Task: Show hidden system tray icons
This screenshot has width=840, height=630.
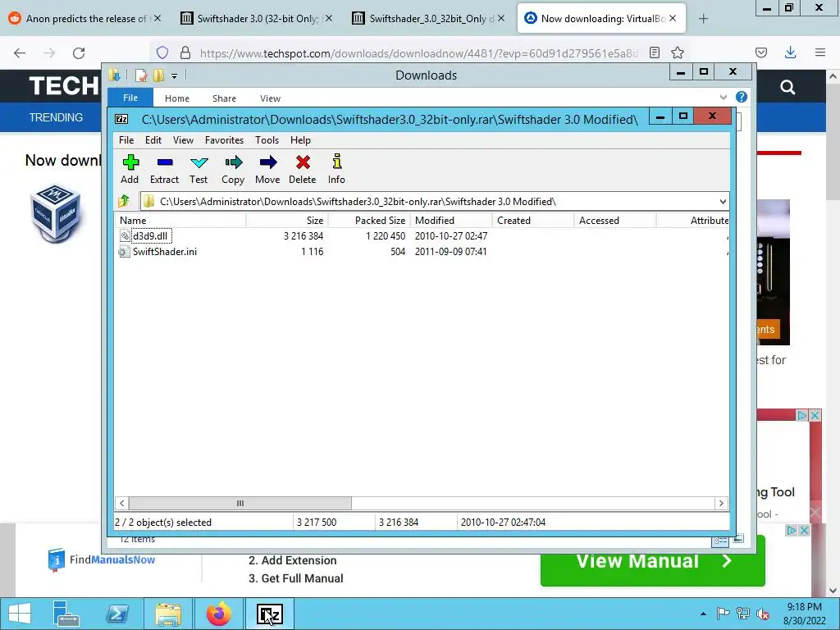Action: 703,614
